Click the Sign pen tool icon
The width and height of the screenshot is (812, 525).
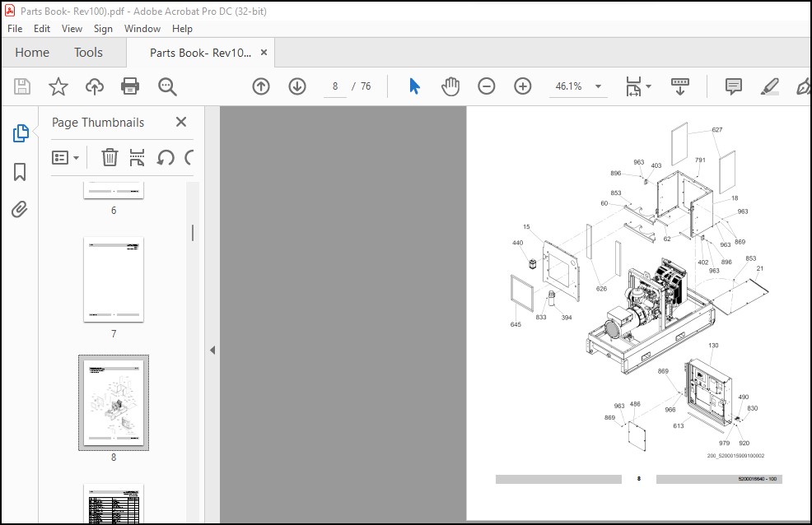point(803,86)
